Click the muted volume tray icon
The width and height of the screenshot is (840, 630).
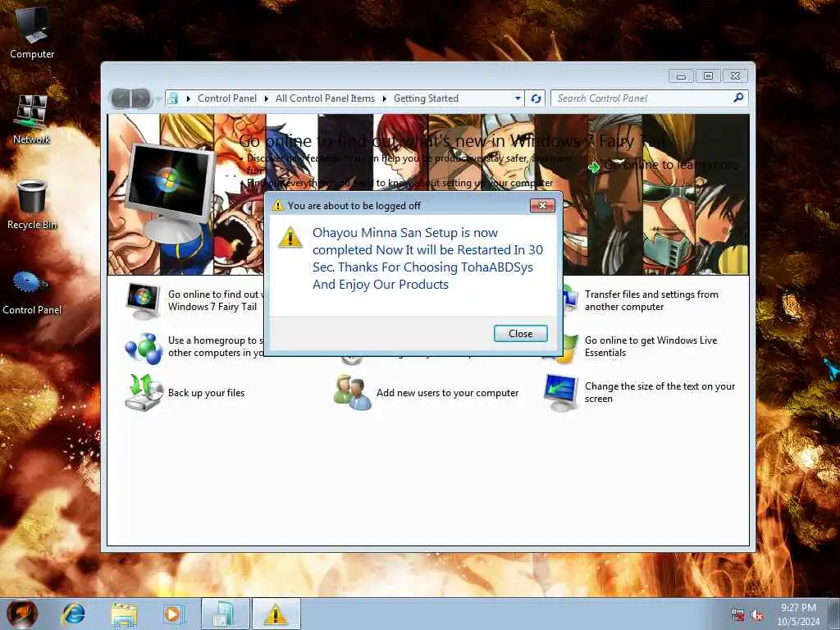coord(757,615)
